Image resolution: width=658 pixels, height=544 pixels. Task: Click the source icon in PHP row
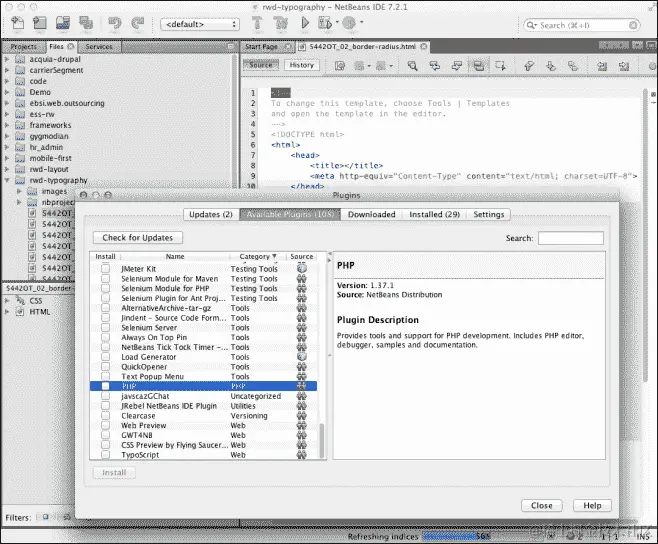pos(301,386)
